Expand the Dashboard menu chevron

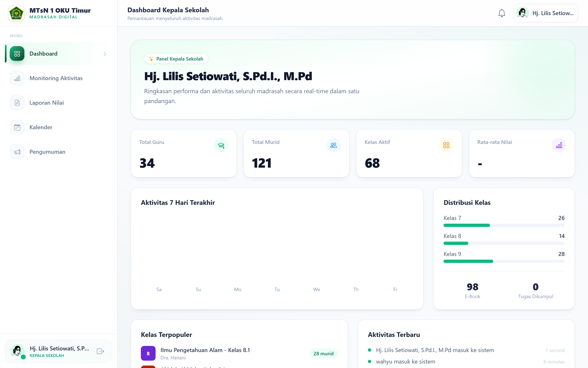(x=105, y=54)
